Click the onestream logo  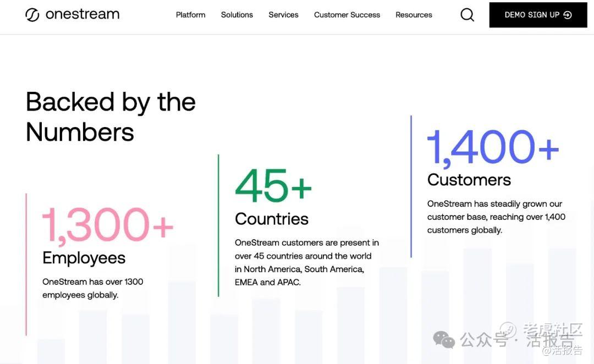point(73,14)
